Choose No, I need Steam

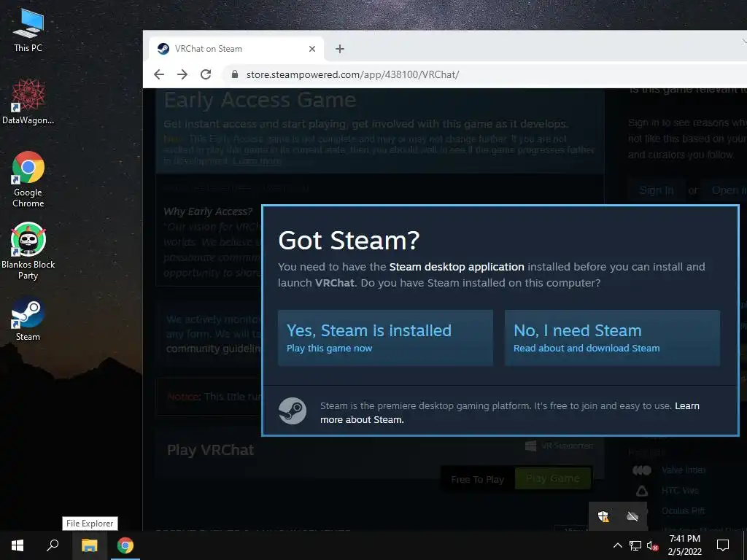[612, 338]
